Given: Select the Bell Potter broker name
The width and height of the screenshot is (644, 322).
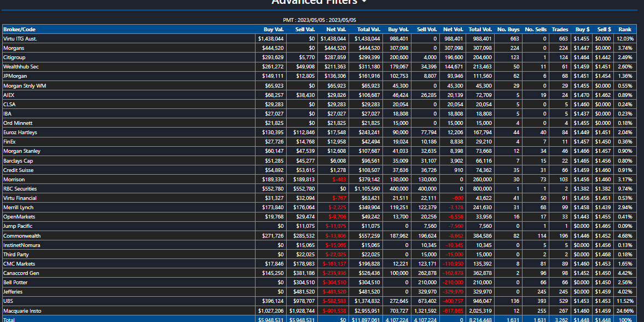Looking at the screenshot, I should (16, 283).
